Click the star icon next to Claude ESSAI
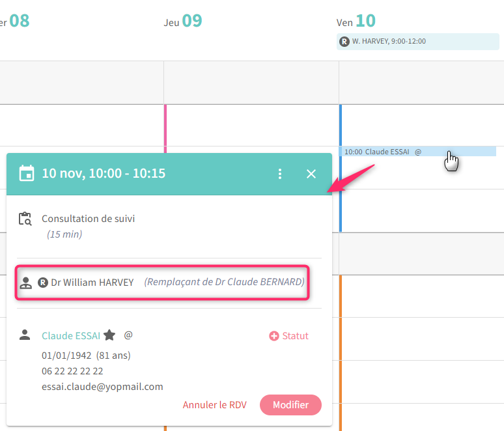 click(109, 335)
